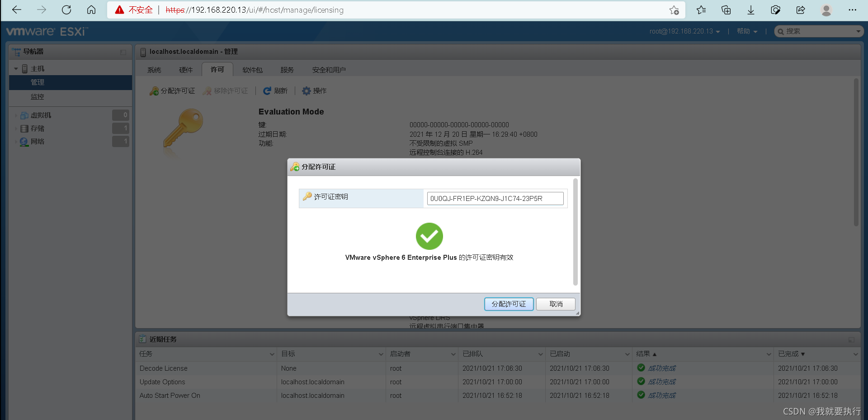
Task: Minimize the navigator panel icon
Action: (123, 52)
